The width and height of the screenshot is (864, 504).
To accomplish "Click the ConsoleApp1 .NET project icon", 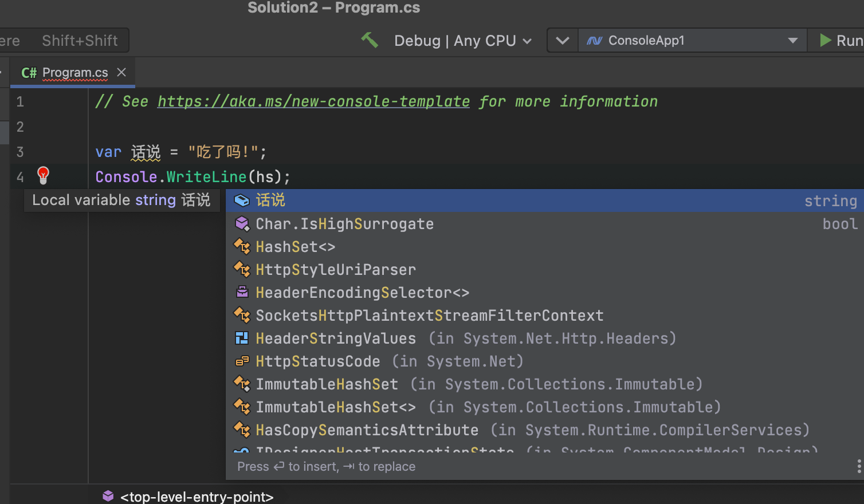I will point(595,41).
